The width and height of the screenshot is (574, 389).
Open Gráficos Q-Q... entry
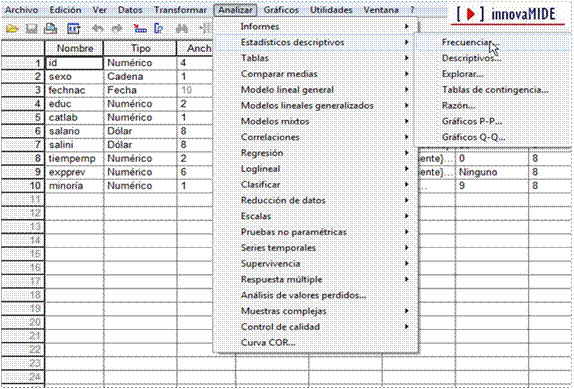pos(494,137)
